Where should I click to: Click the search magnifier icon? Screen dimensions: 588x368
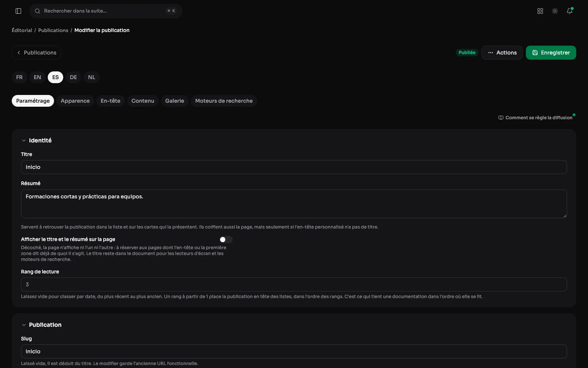[37, 11]
